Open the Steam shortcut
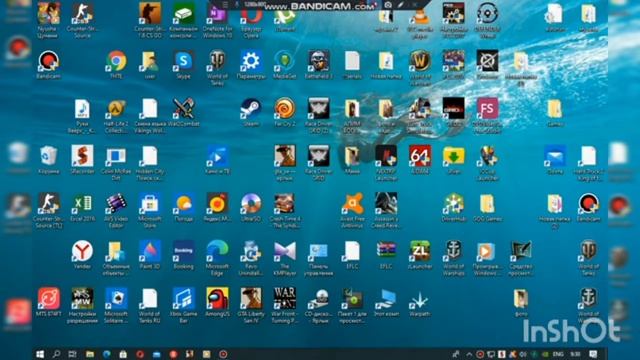Screen dimensions: 640x360 pyautogui.click(x=251, y=109)
